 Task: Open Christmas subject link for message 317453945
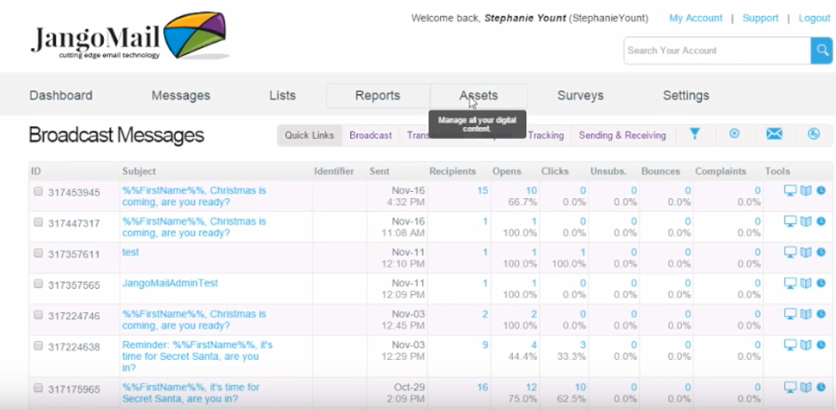(194, 196)
